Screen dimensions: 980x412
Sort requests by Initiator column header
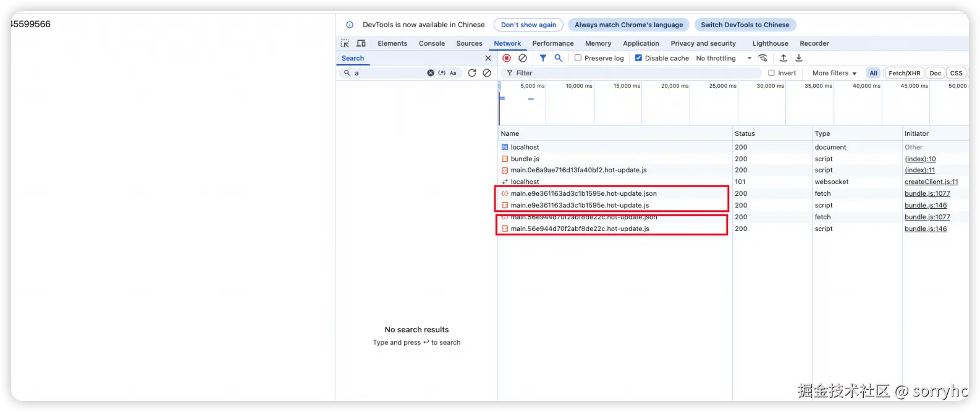point(936,133)
